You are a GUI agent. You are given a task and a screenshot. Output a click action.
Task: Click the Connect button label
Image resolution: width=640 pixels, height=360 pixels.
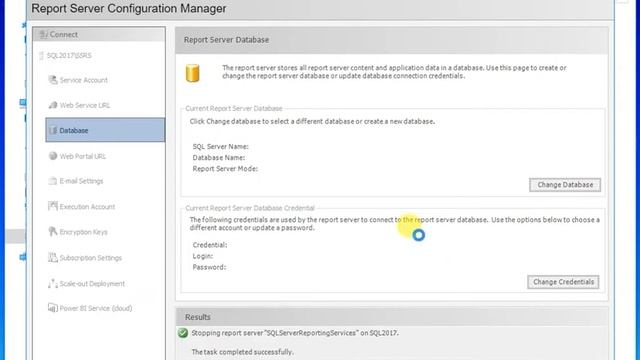tap(64, 35)
